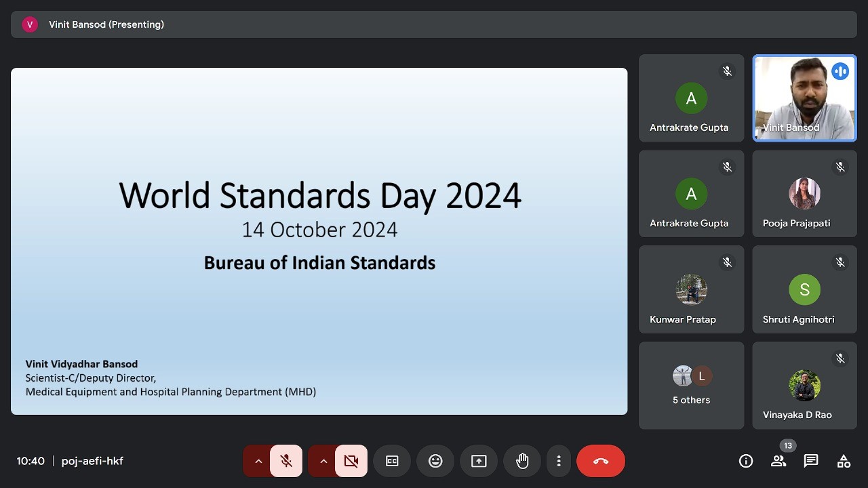Viewport: 868px width, 488px height.
Task: Expand video settings arrow beside camera
Action: pos(323,461)
